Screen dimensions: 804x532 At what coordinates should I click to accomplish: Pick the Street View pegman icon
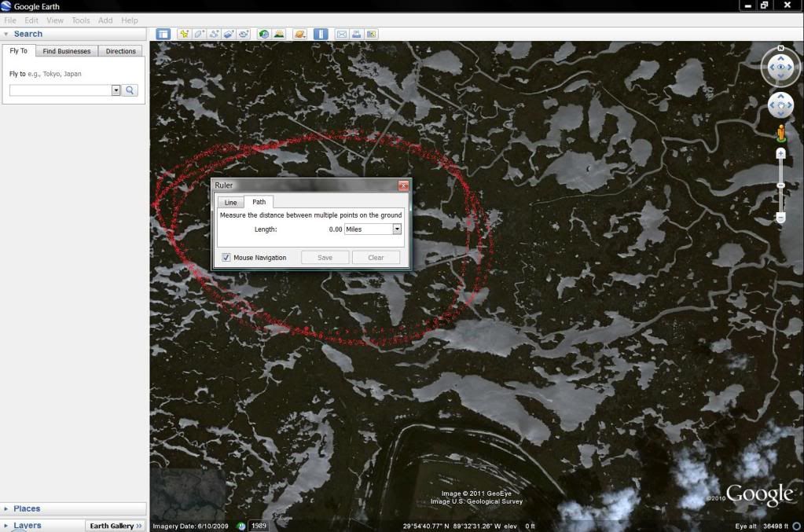[x=781, y=134]
